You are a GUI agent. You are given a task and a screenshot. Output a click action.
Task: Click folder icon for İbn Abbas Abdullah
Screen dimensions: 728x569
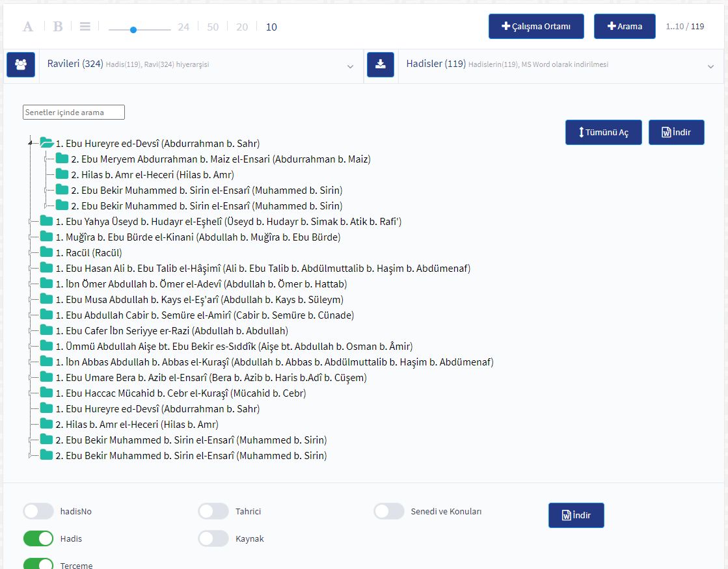coord(46,362)
